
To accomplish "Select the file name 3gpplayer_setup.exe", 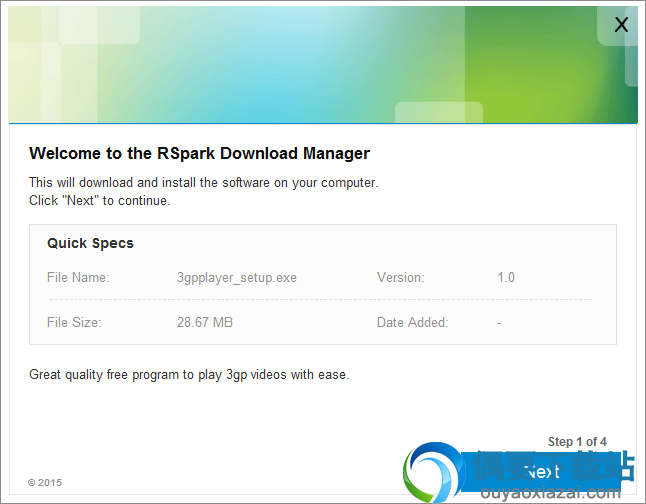I will click(x=236, y=278).
